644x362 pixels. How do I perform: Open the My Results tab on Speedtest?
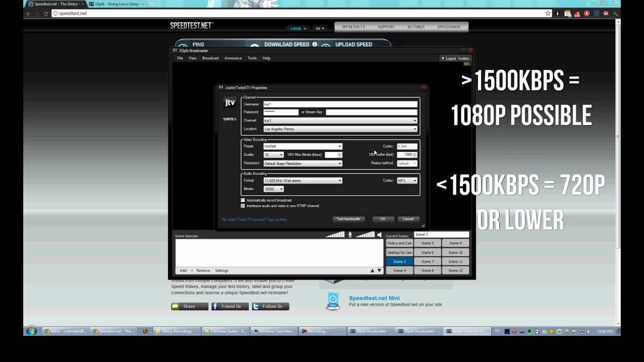tap(353, 27)
